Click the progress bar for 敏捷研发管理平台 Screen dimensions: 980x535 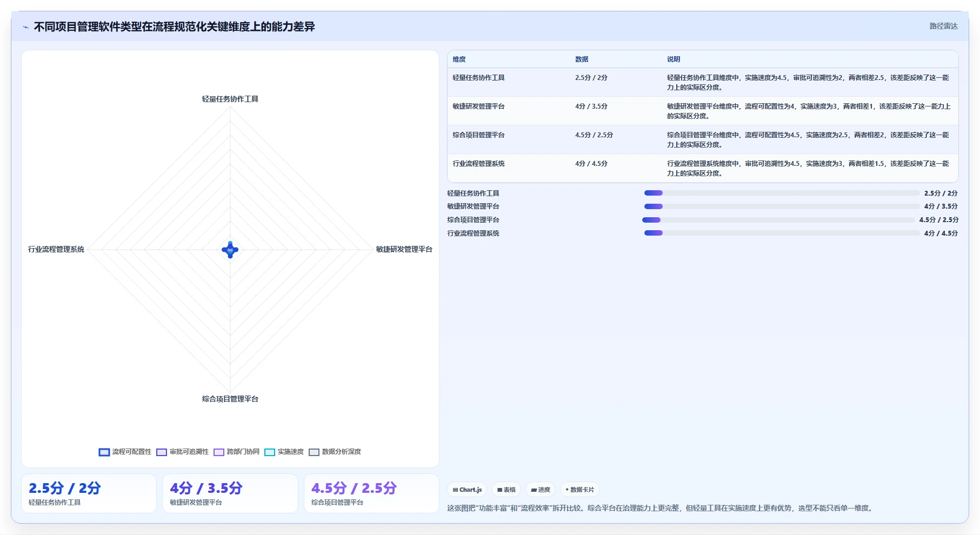point(782,206)
